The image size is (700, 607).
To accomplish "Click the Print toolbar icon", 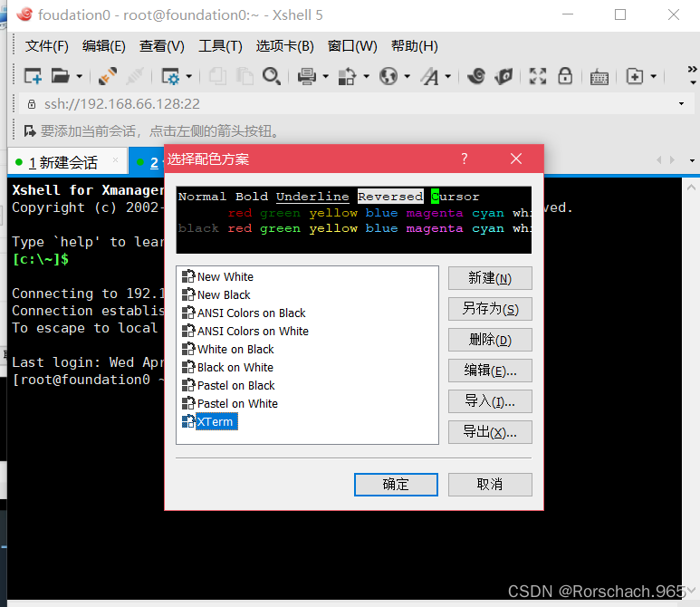I will (307, 76).
